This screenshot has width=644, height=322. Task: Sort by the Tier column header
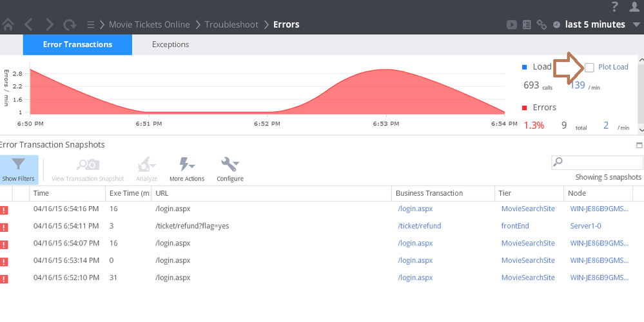(529, 193)
